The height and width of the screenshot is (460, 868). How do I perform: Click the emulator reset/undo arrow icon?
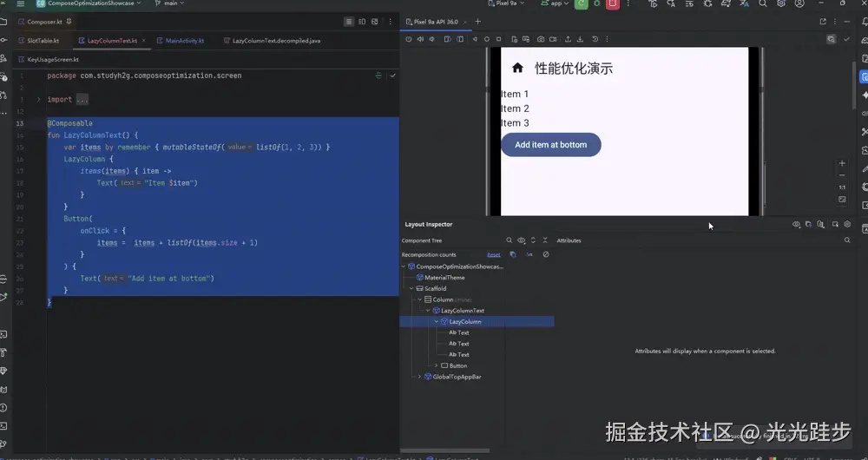(595, 39)
